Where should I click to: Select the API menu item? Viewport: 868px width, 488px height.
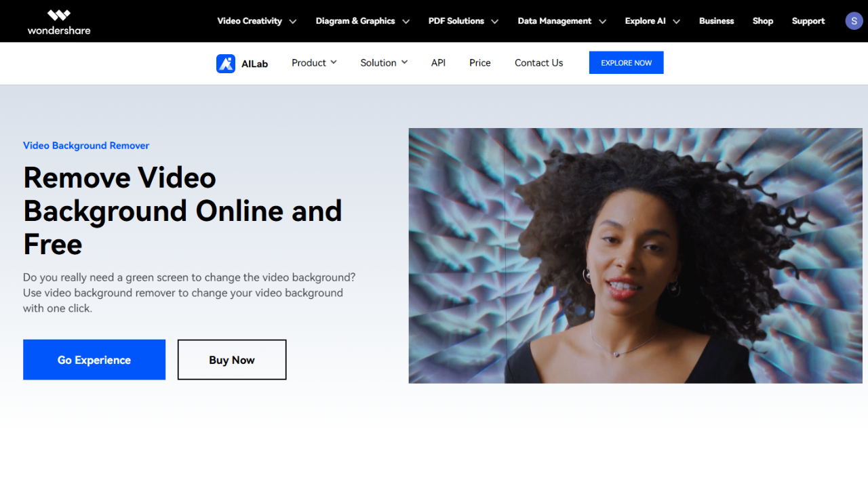coord(438,62)
